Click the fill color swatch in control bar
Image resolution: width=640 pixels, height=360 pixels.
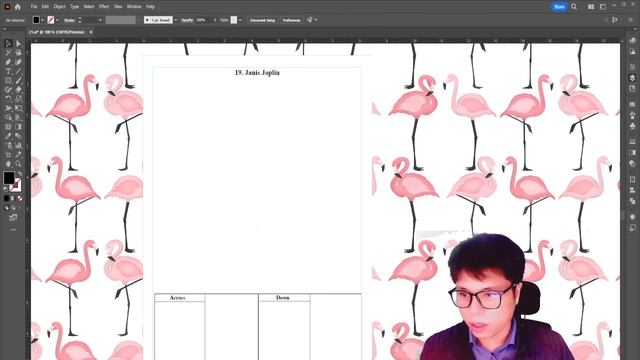coord(36,20)
